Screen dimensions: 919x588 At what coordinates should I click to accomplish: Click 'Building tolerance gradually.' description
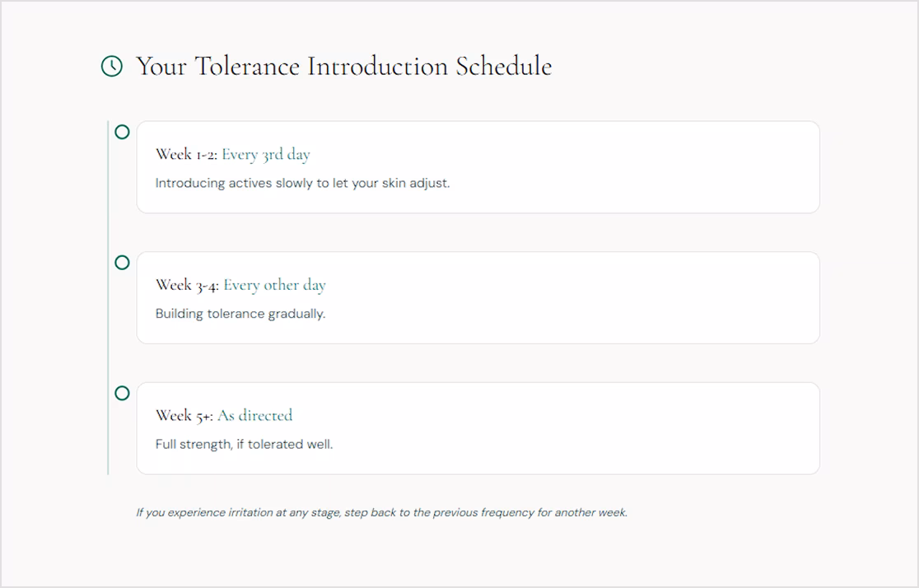(x=240, y=314)
